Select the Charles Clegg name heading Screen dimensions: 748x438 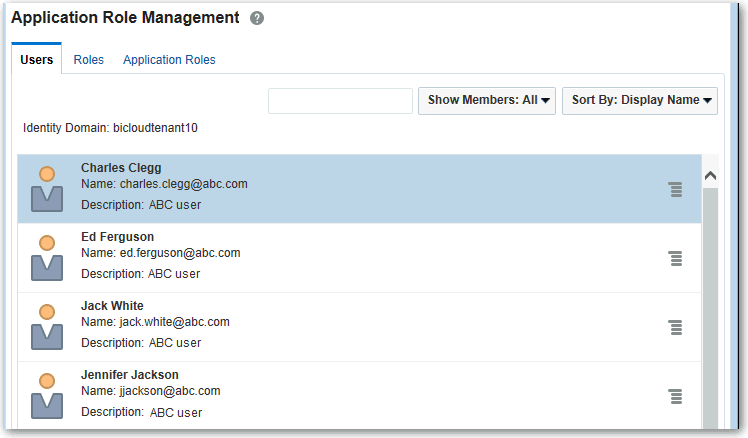pos(121,168)
